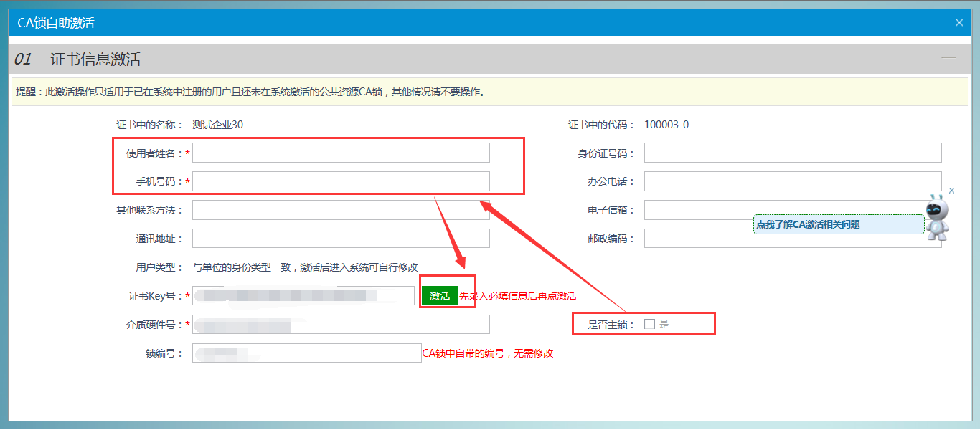Screen dimensions: 980x430
Task: Tick the 是否主锁 checkbox
Action: (x=649, y=324)
